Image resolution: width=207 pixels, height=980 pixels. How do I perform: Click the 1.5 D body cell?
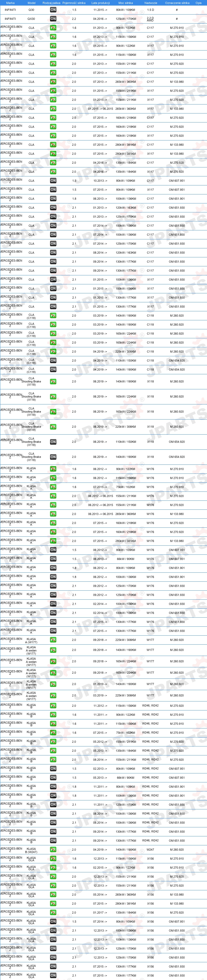coord(151,10)
